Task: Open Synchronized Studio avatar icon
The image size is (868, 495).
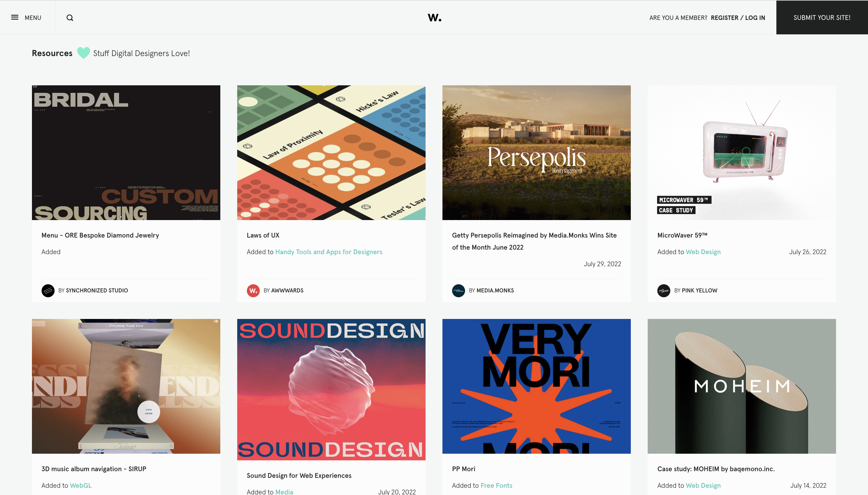Action: pos(48,290)
